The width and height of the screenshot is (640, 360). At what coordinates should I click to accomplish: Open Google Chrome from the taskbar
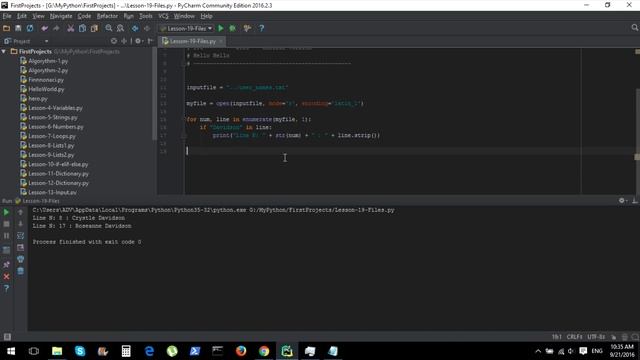pos(264,351)
